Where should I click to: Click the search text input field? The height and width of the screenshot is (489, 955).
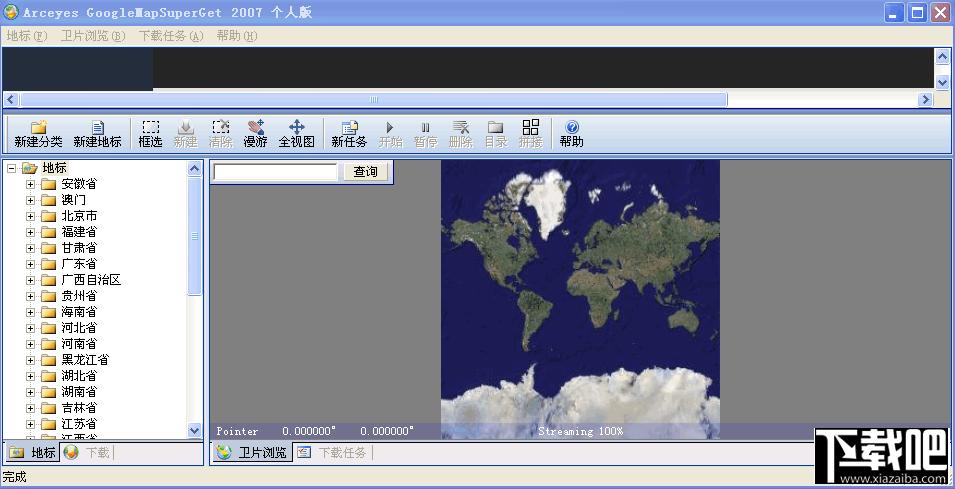point(275,172)
